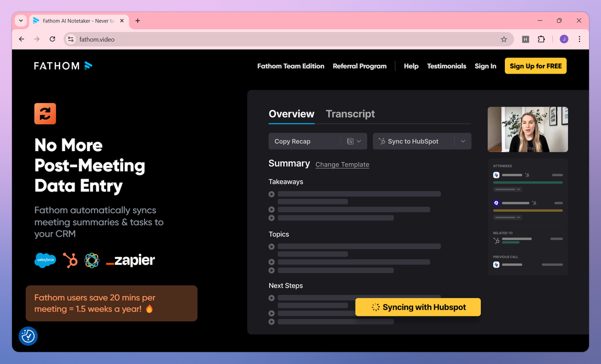The height and width of the screenshot is (364, 601).
Task: Play the last Topics item
Action: click(271, 270)
